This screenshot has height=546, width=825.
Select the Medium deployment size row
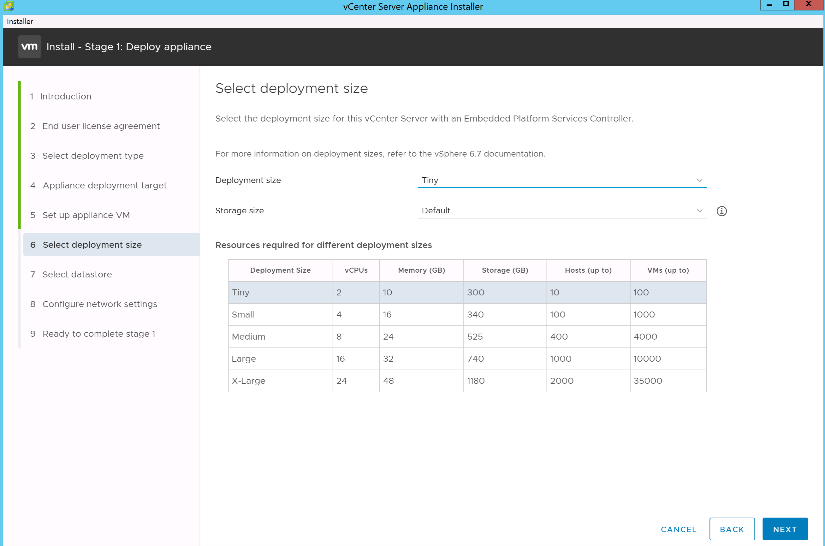467,336
